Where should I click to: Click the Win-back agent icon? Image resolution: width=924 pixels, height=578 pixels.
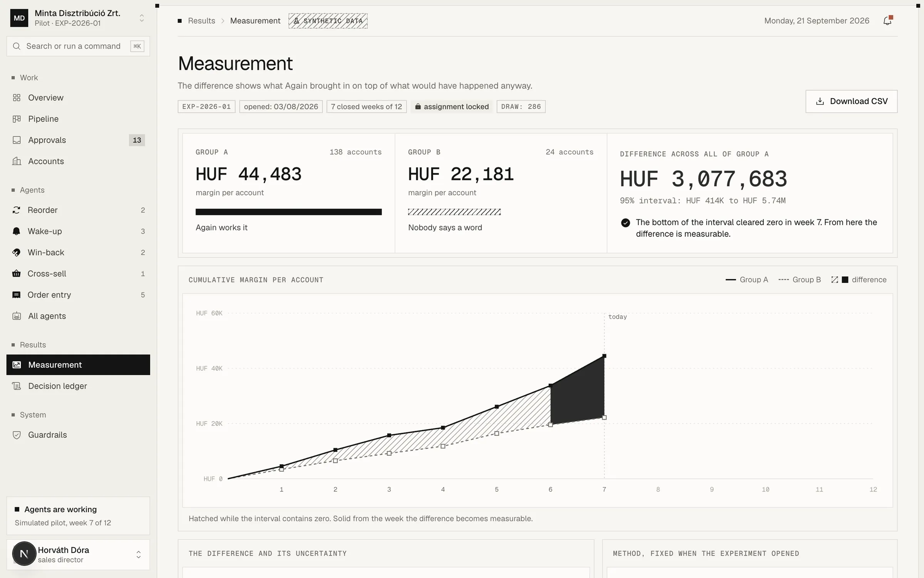(16, 252)
